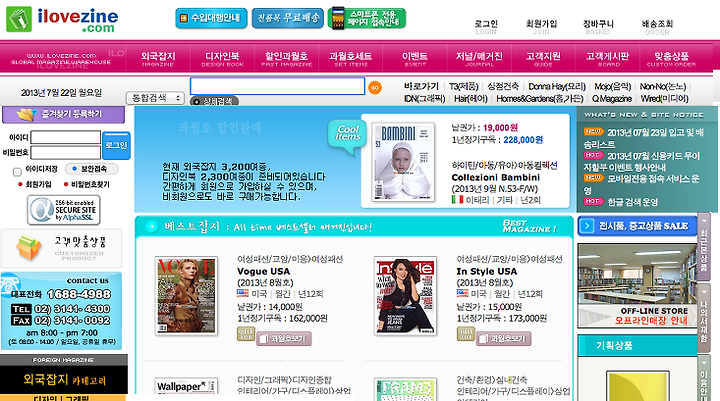Select the 저널/매거진 JOURNAL menu
The height and width of the screenshot is (401, 720).
coord(479,59)
